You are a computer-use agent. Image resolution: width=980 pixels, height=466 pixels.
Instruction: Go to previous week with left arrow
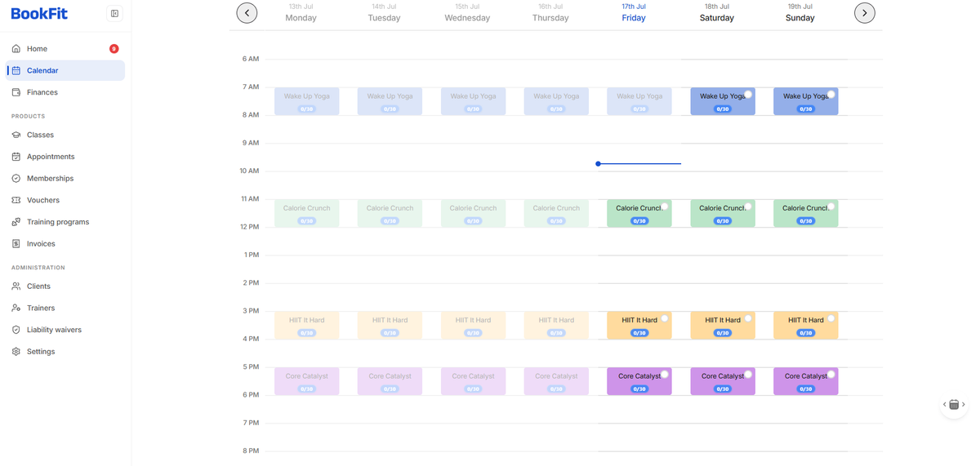[247, 13]
